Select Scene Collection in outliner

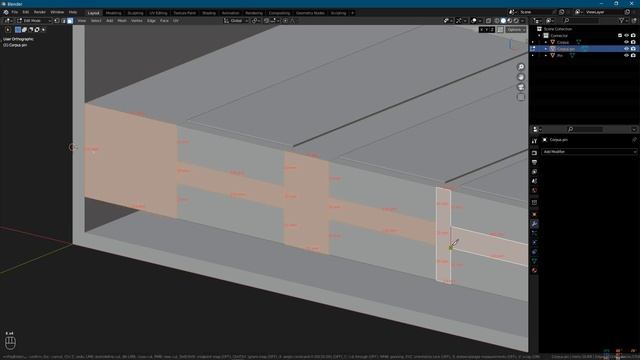click(x=558, y=29)
